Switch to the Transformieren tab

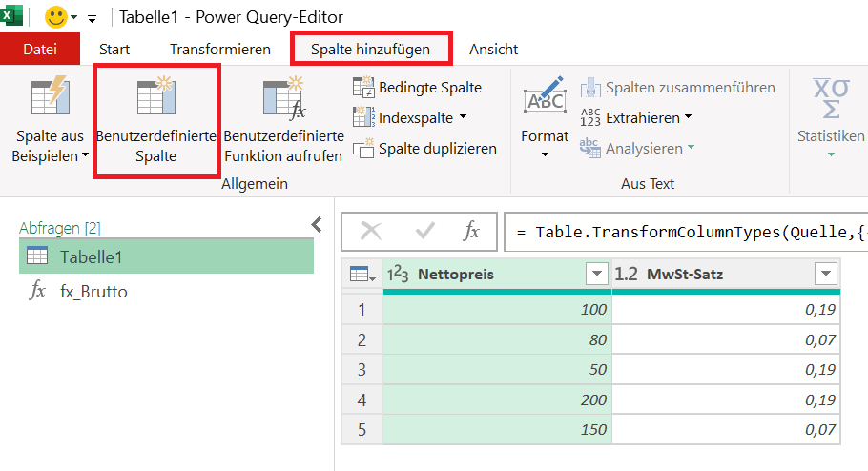pyautogui.click(x=219, y=50)
